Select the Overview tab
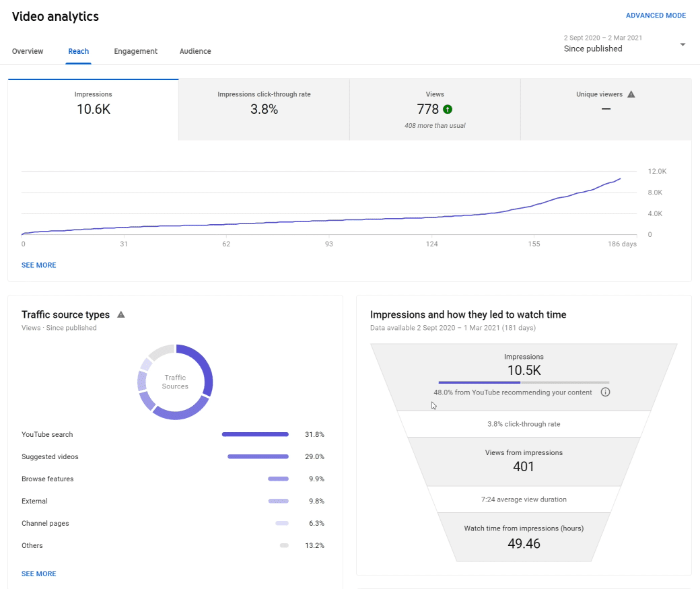Viewport: 700px width, 589px height. pyautogui.click(x=28, y=51)
